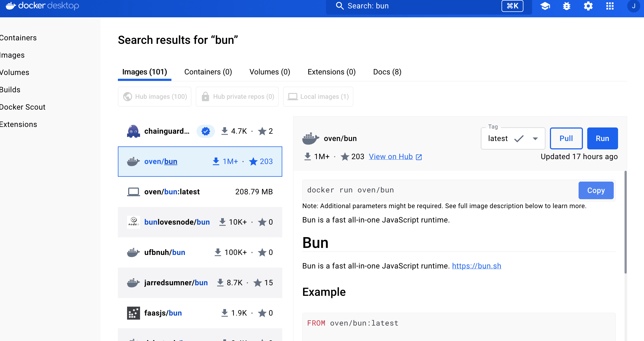Click the open-in-new icon beside View on Hub

click(x=419, y=157)
